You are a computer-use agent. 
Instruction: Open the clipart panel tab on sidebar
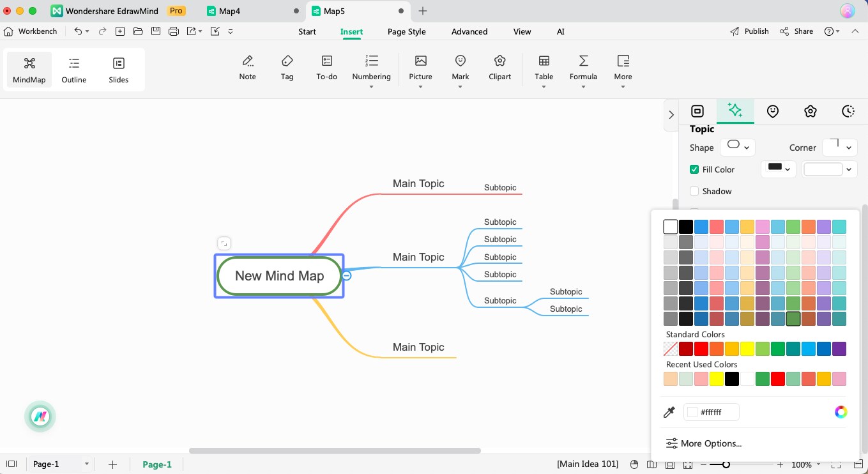pyautogui.click(x=811, y=111)
